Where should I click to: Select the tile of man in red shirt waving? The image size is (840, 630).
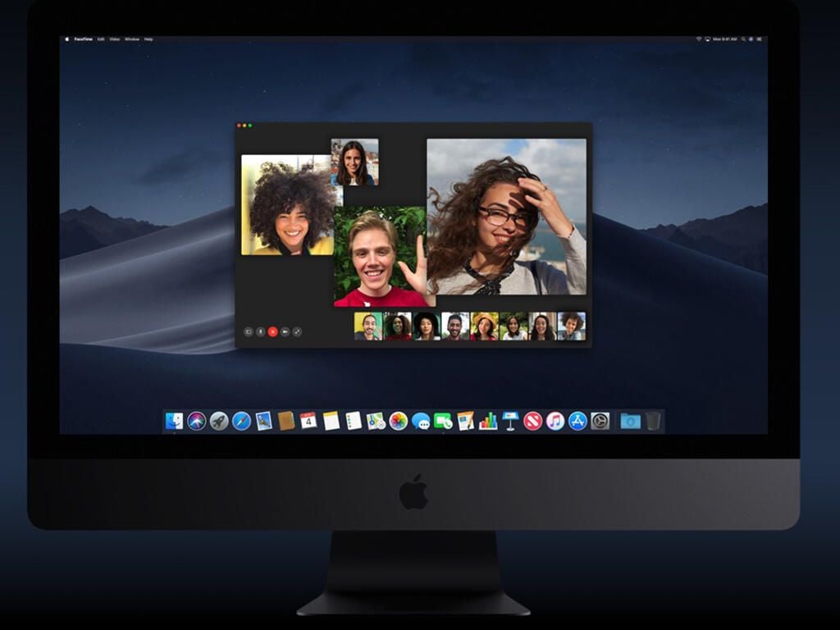(380, 256)
